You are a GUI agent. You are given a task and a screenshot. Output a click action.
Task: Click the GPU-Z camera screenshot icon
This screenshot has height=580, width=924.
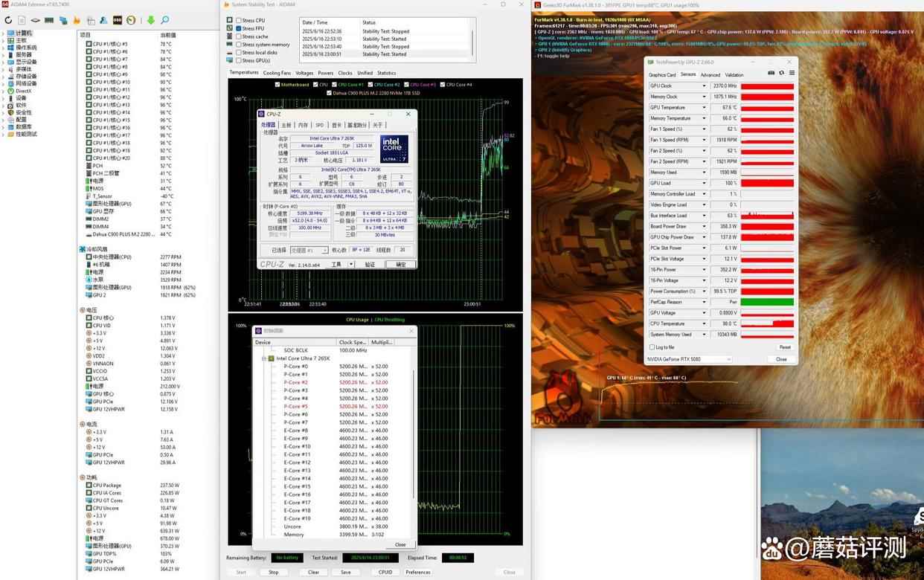771,74
